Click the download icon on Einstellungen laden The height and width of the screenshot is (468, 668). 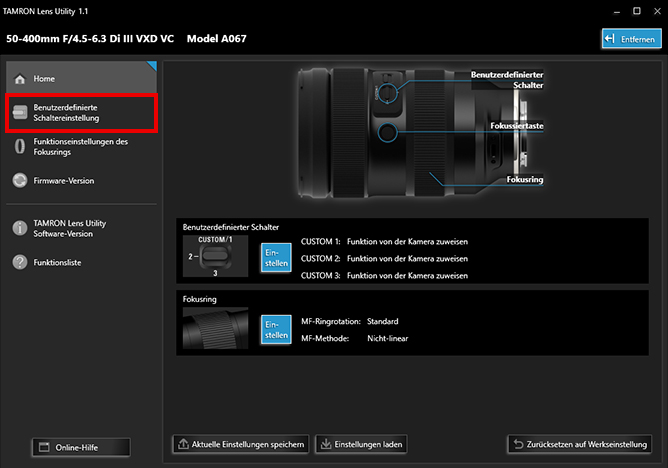[x=326, y=444]
